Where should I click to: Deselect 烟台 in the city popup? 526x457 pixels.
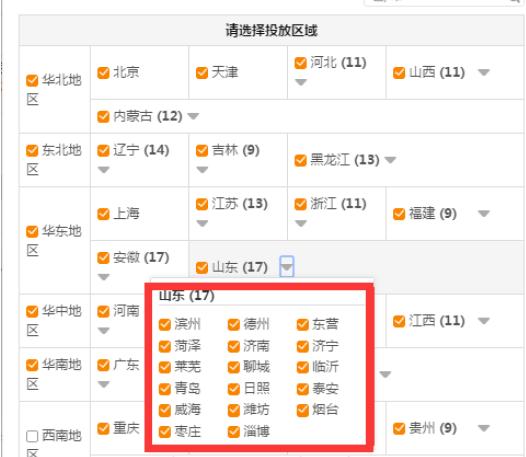click(x=303, y=410)
